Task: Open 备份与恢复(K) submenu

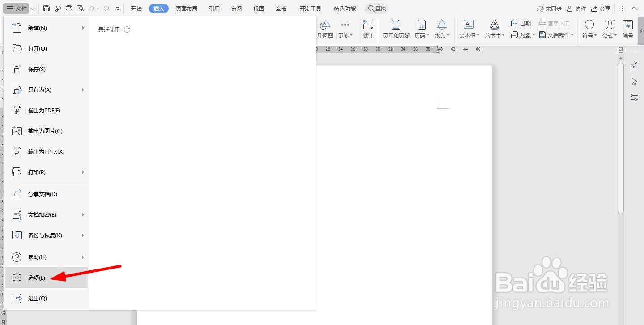Action: click(x=47, y=235)
